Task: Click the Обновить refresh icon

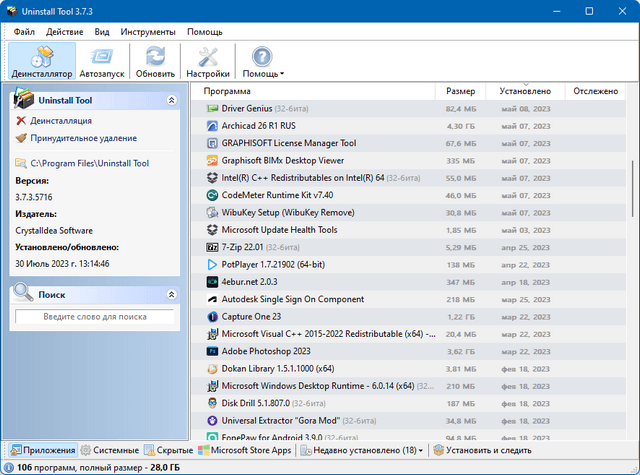Action: pos(155,61)
